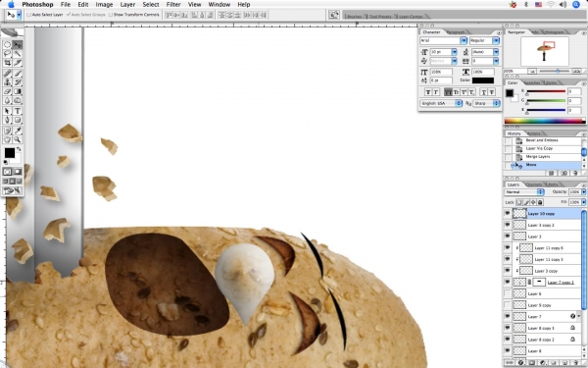Enable the Auto Select Layer checkbox

[28, 15]
